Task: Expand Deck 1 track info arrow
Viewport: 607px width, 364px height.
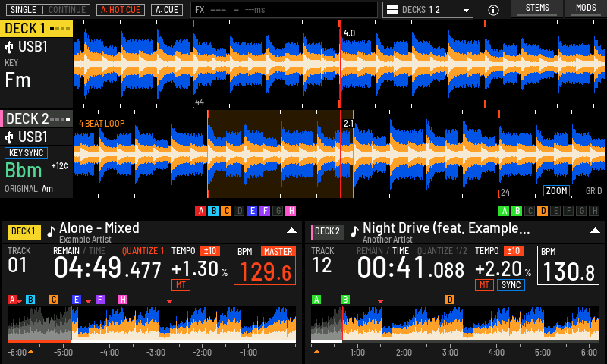Action: [x=291, y=231]
